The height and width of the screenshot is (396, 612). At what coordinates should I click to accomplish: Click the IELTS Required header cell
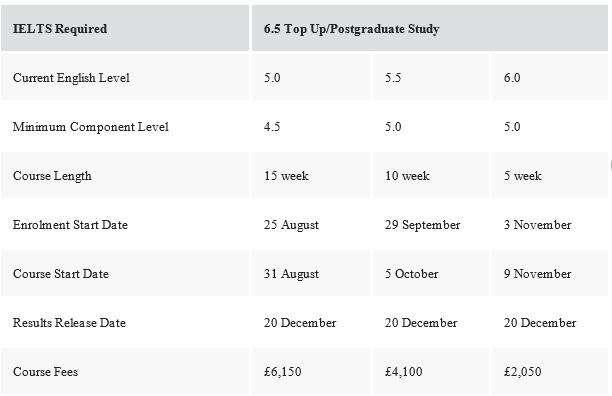[x=125, y=28]
